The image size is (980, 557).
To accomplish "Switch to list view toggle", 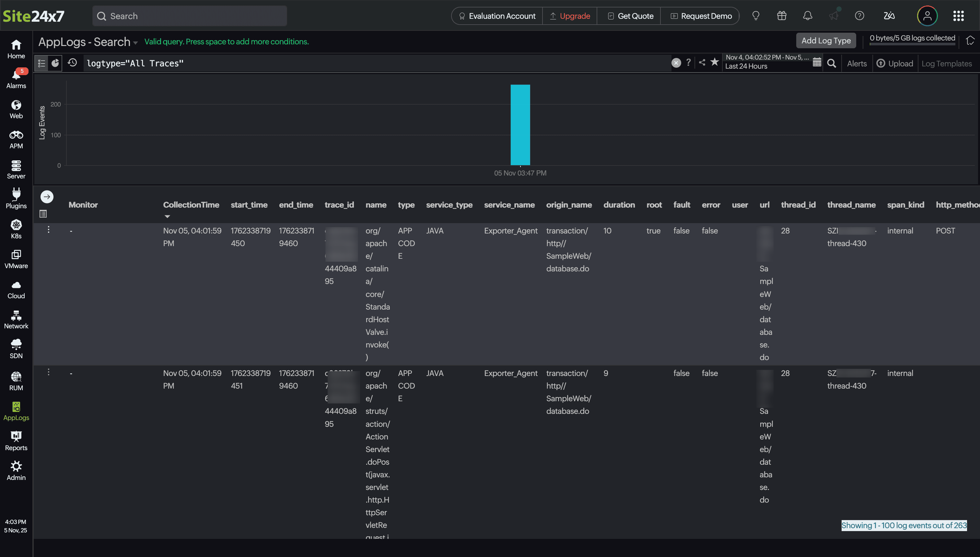I will pos(42,63).
